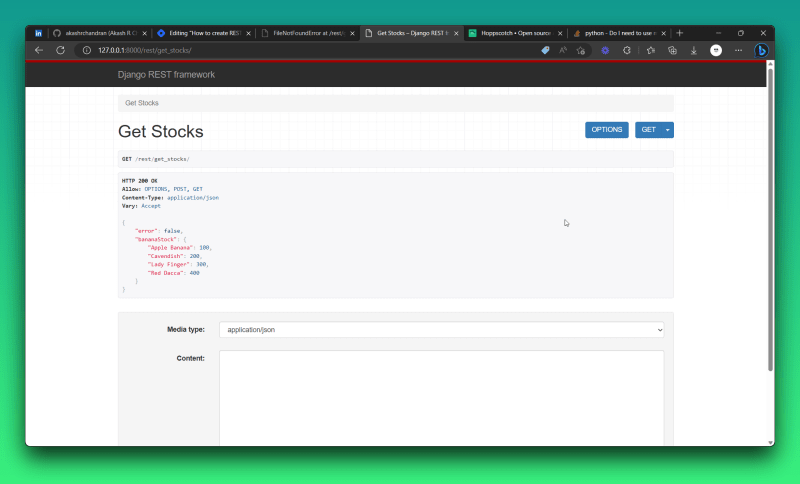The image size is (800, 484).
Task: Click the Media type label
Action: (x=186, y=329)
